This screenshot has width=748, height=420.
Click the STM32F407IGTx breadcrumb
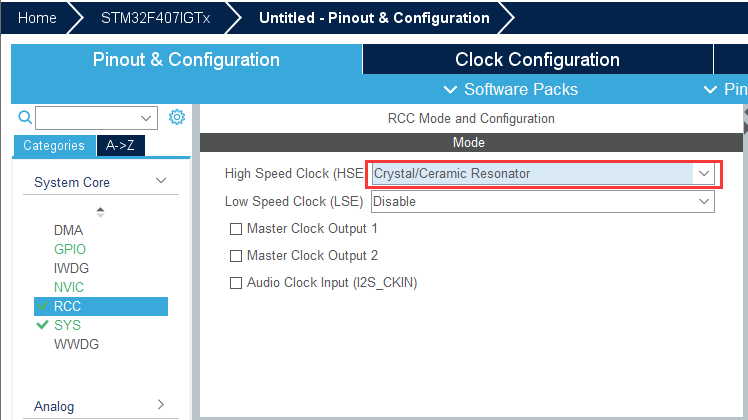(156, 18)
